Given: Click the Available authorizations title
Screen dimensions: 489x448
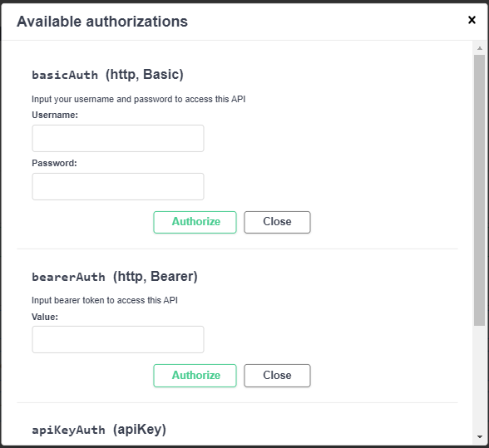Looking at the screenshot, I should tap(102, 22).
